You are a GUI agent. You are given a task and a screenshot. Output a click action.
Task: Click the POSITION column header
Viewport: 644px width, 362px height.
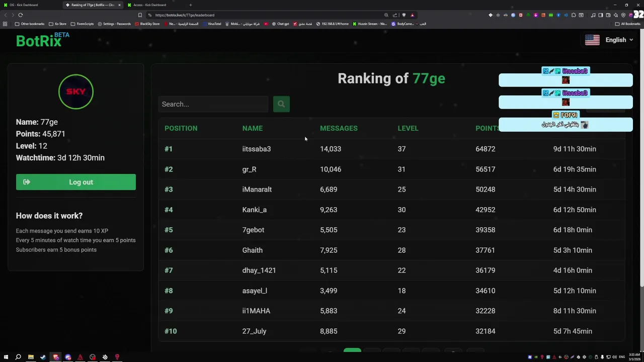pyautogui.click(x=181, y=128)
